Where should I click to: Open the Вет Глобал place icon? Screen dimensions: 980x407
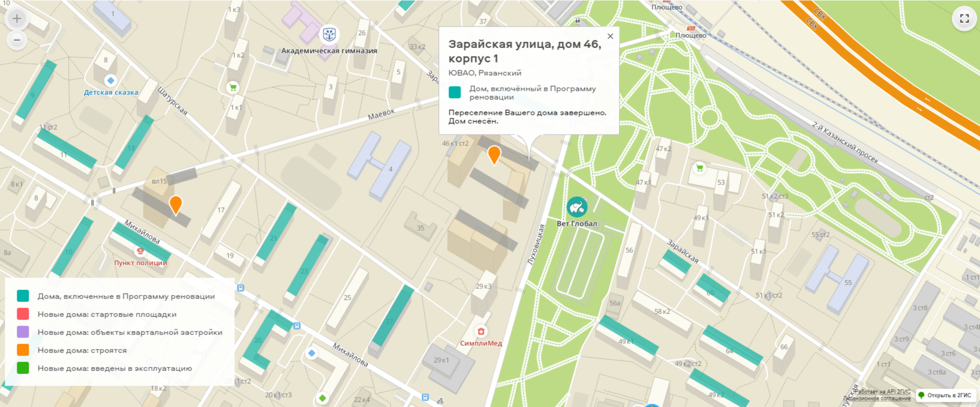577,208
